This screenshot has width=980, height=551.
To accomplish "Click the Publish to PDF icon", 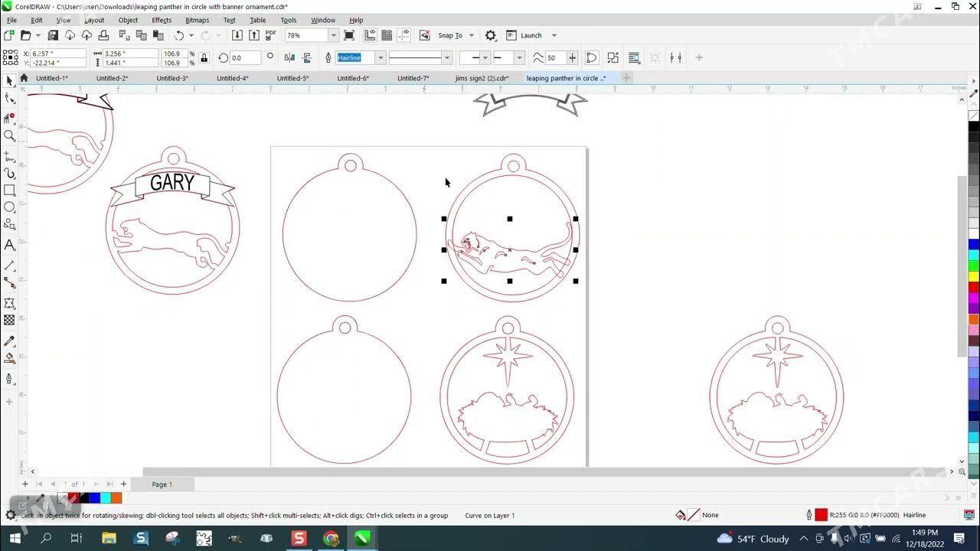I will [270, 35].
